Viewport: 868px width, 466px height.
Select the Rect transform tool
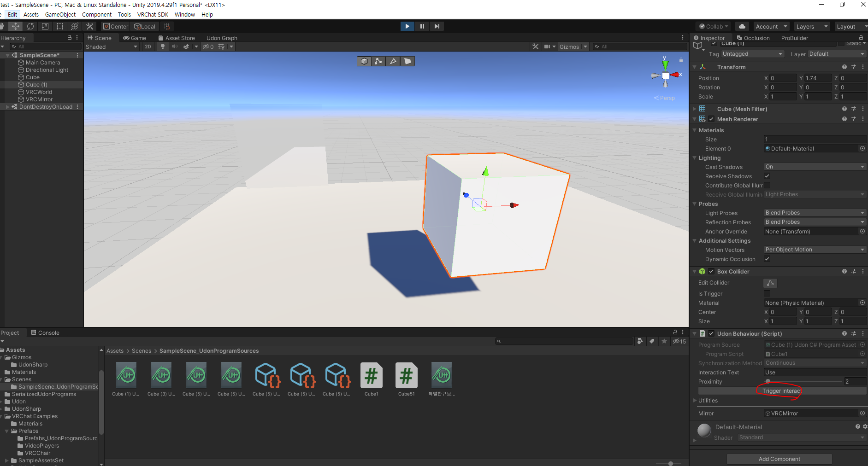60,26
